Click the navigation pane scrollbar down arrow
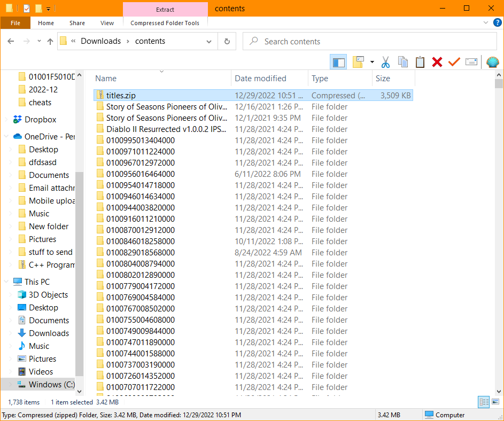The width and height of the screenshot is (504, 421). tap(80, 392)
